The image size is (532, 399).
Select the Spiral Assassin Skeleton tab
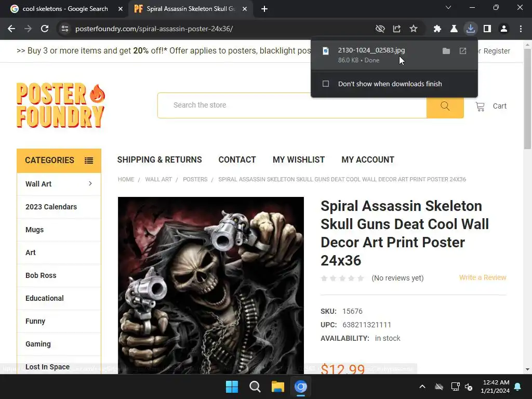click(x=191, y=9)
